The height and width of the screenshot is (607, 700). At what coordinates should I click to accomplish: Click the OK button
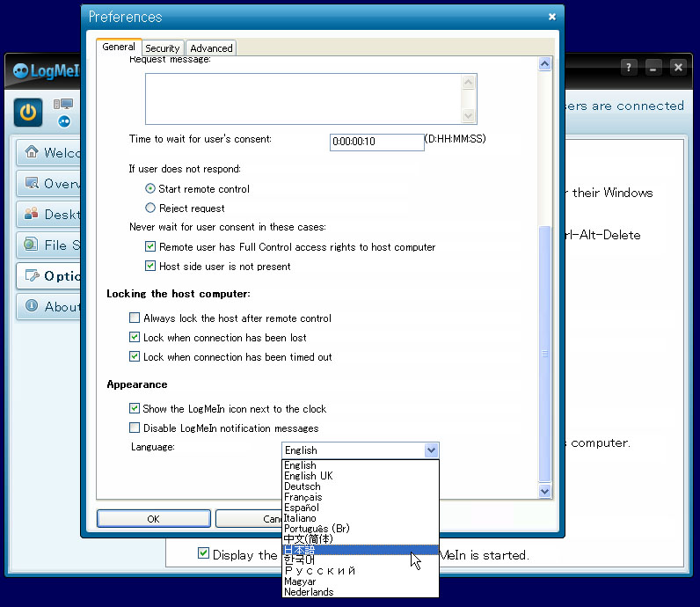[154, 518]
